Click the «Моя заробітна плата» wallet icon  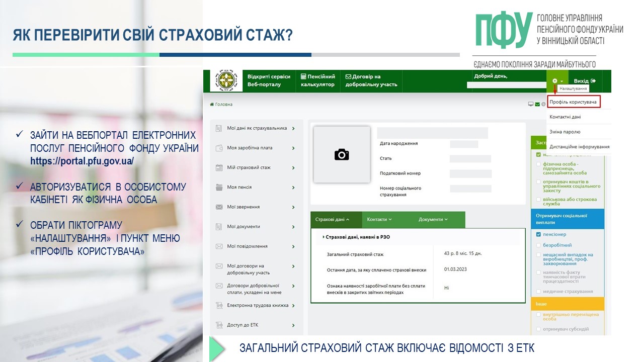pos(219,148)
